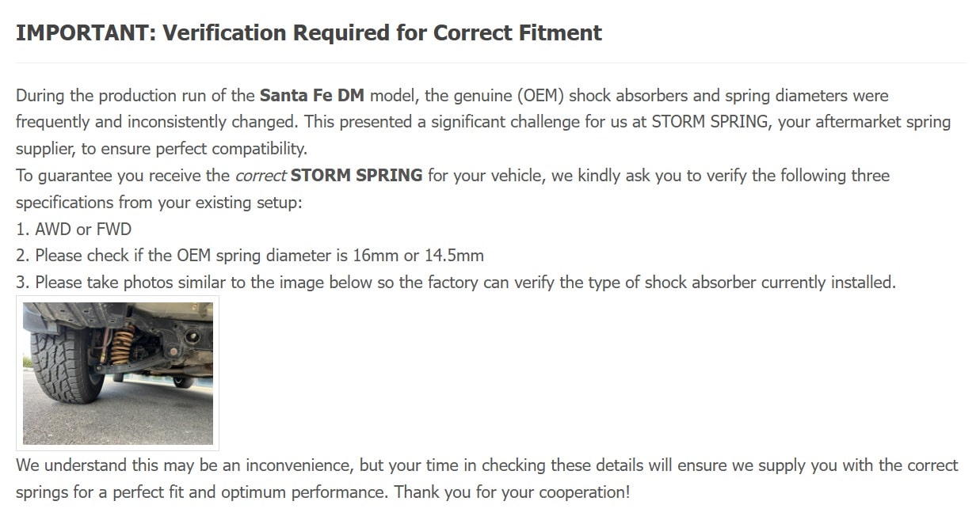Select list item '1. AWD or FWD'

74,230
